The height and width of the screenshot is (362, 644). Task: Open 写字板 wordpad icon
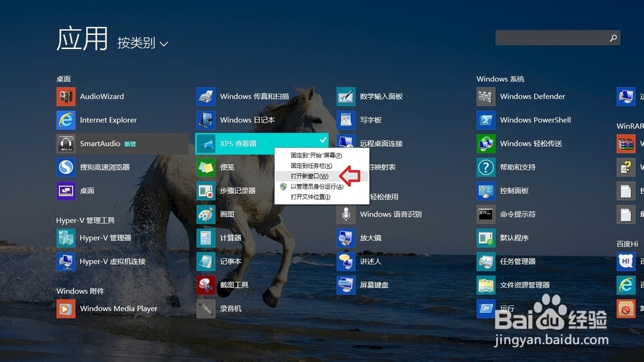pos(346,120)
